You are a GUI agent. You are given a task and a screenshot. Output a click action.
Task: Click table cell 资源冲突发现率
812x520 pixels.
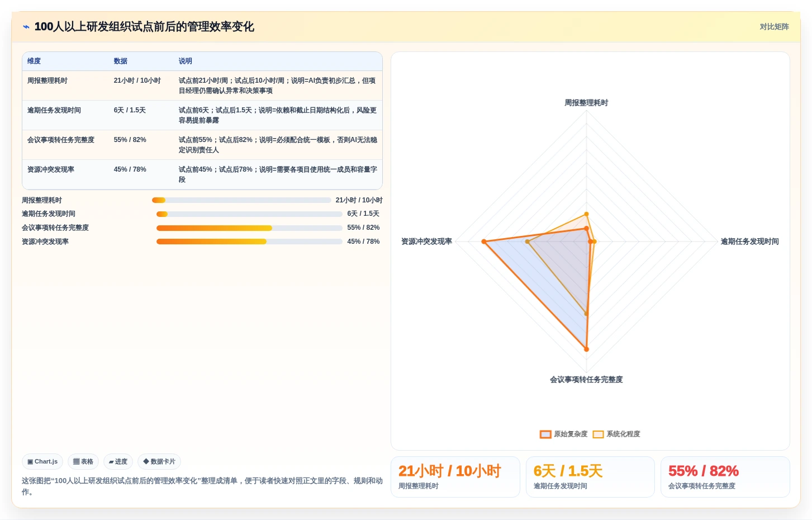(x=51, y=170)
